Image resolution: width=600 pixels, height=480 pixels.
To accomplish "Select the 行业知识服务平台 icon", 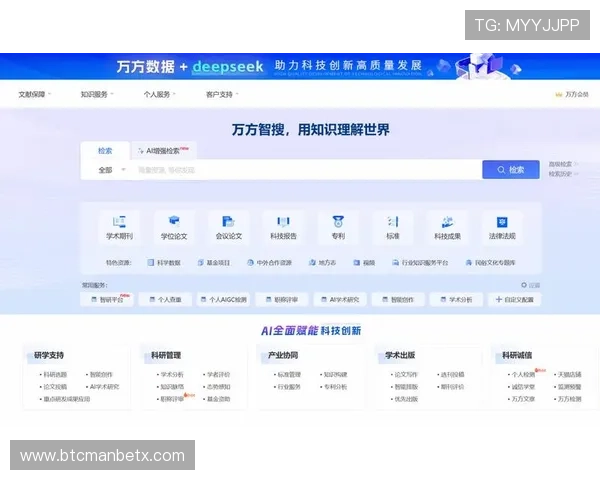I will (395, 263).
